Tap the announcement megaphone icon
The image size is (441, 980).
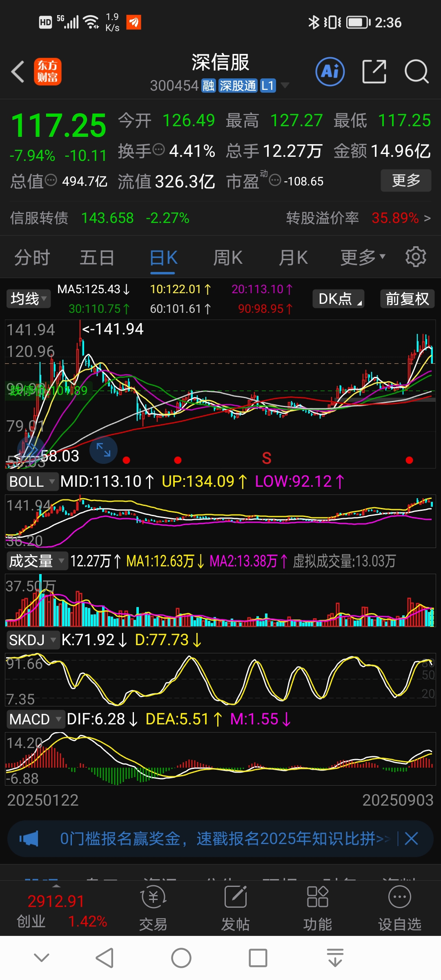(x=29, y=839)
